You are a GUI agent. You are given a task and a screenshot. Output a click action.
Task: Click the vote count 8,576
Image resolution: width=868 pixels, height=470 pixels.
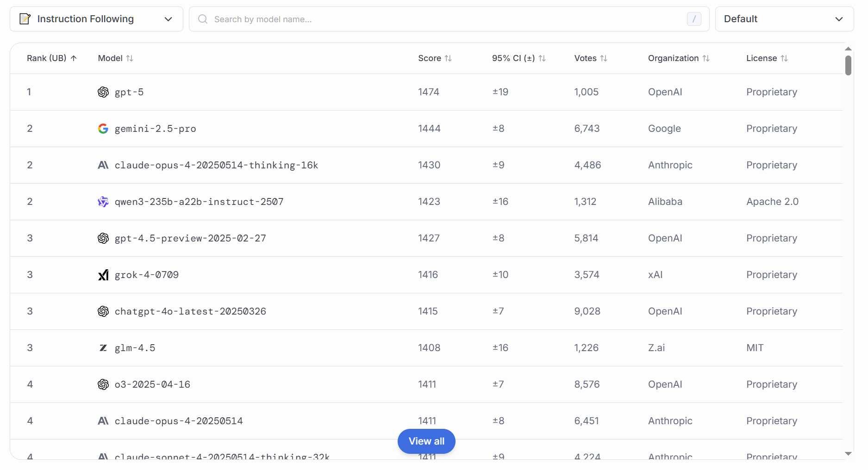click(x=587, y=384)
